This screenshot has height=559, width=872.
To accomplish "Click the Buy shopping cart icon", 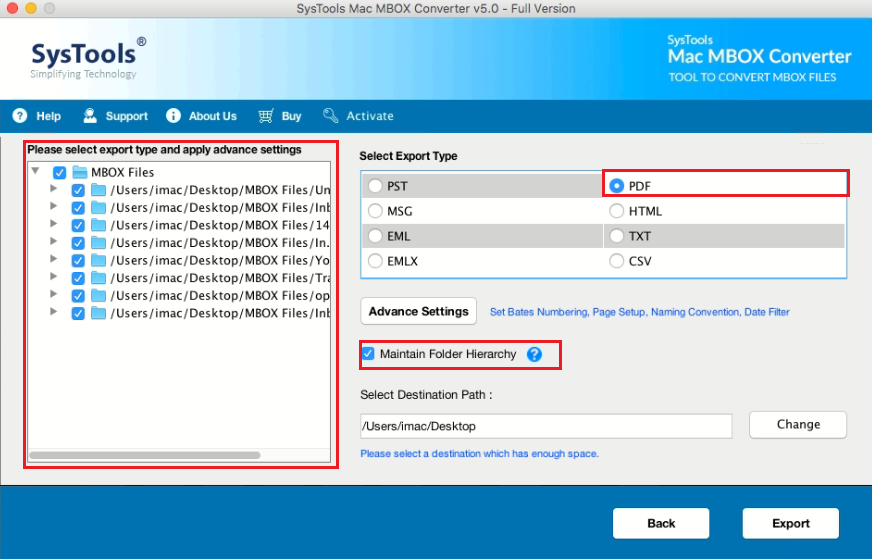I will (266, 116).
